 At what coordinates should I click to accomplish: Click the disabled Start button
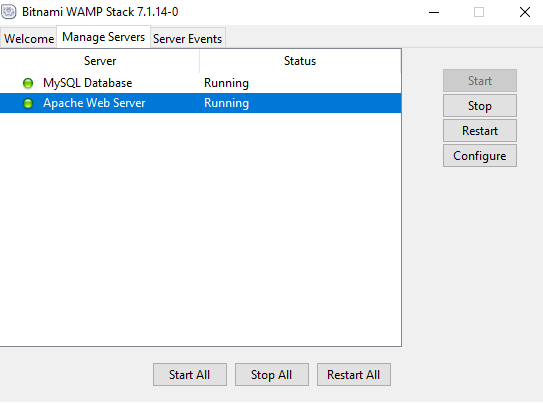coord(480,81)
